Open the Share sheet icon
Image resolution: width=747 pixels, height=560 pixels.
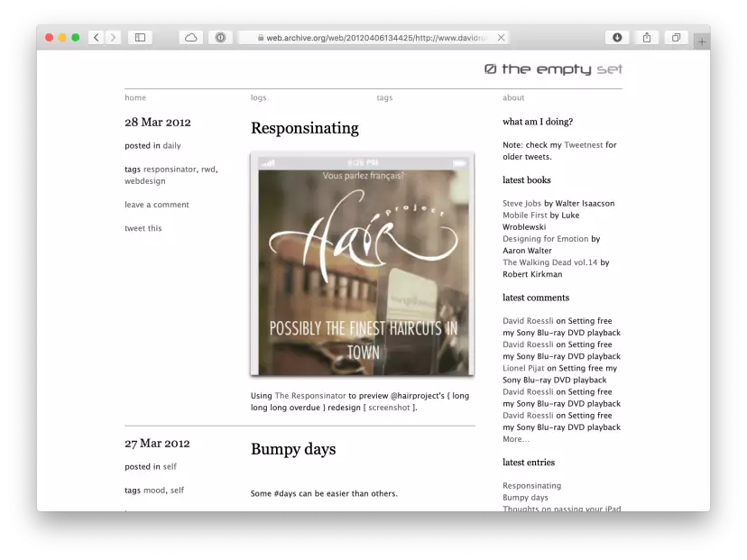pos(647,38)
